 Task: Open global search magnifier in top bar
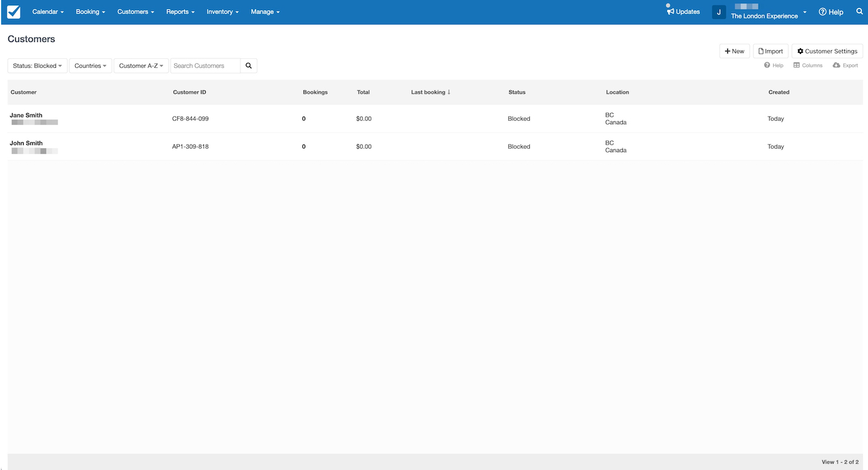860,12
